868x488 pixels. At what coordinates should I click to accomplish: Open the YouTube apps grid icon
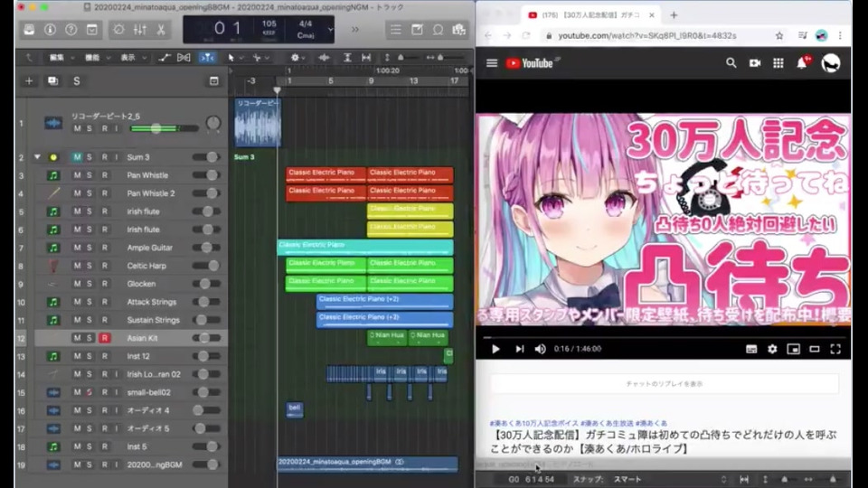click(778, 63)
